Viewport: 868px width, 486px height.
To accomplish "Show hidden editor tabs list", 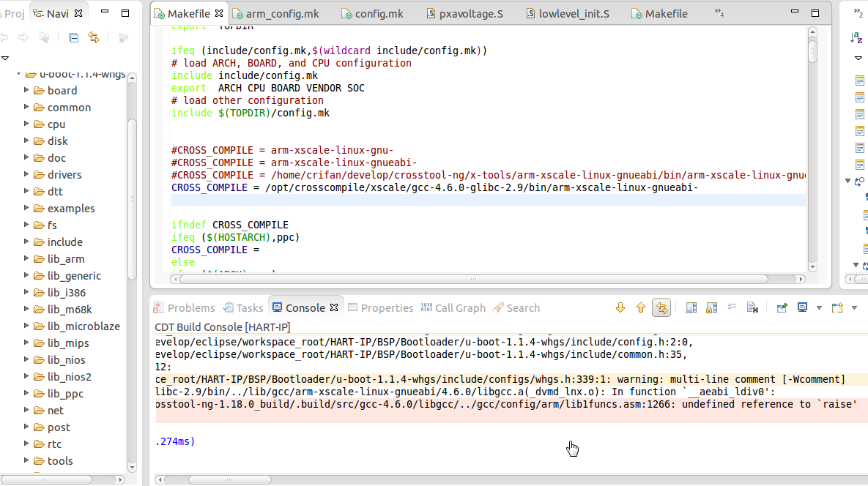I will click(719, 14).
